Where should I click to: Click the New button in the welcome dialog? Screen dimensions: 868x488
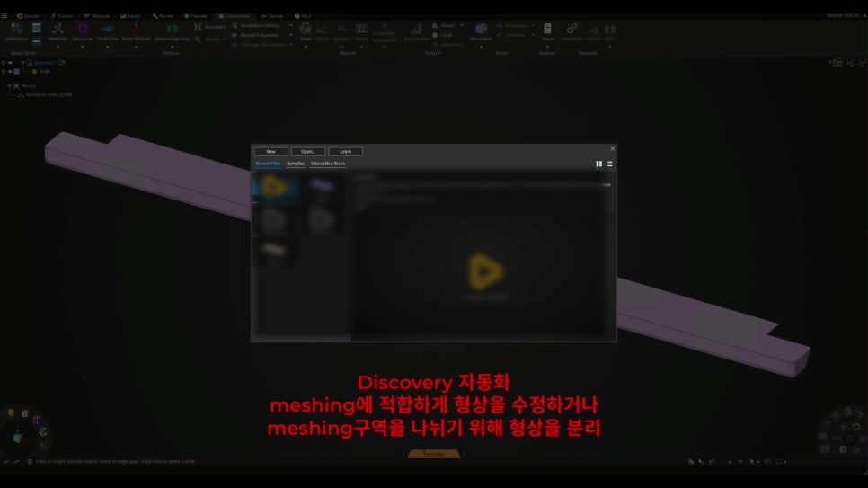[x=270, y=151]
